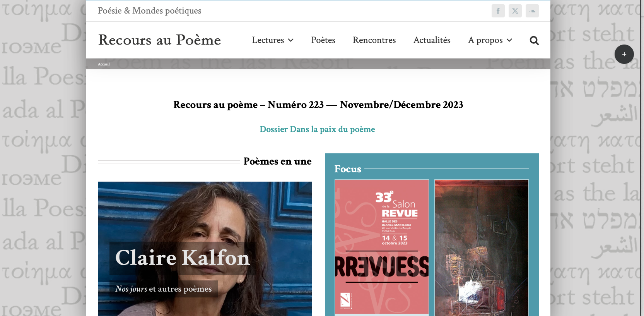Click the A propos menu label
This screenshot has width=644, height=316.
coord(485,40)
